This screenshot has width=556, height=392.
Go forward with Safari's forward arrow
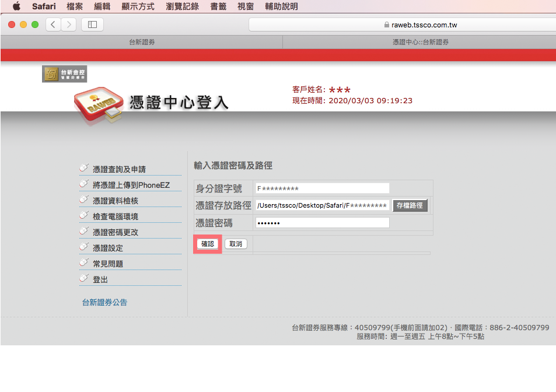click(x=69, y=24)
